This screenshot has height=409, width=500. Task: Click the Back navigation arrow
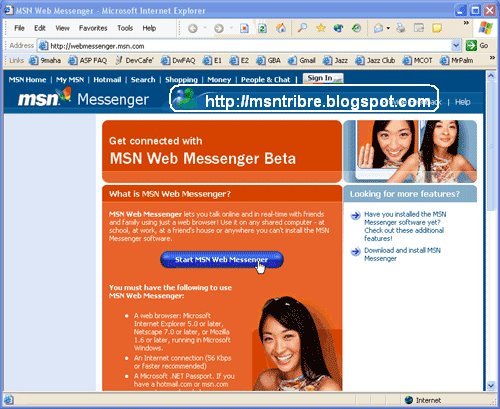[x=193, y=29]
